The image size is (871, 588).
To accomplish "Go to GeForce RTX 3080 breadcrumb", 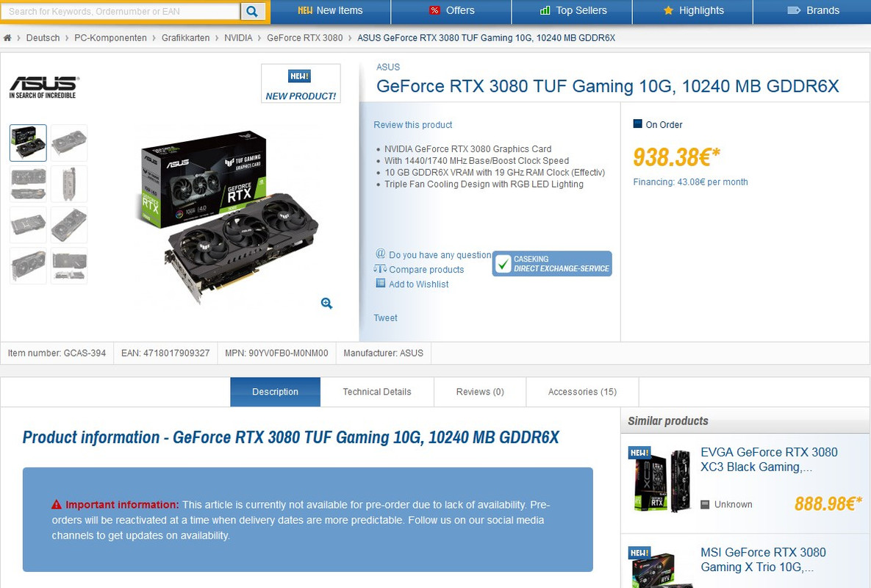I will [305, 37].
